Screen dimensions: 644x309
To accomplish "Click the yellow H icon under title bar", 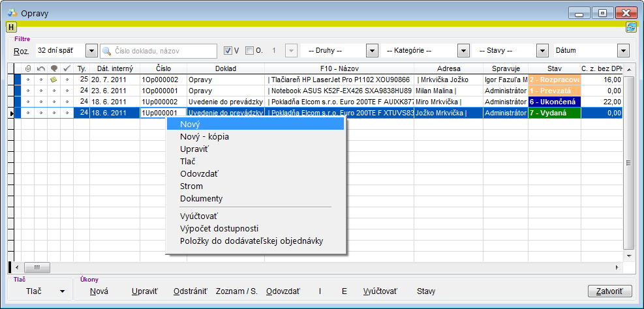I will pos(11,27).
